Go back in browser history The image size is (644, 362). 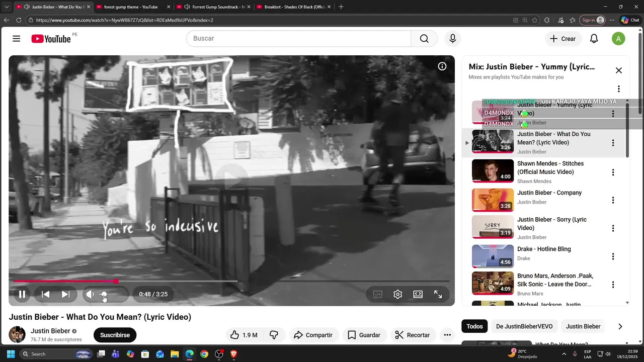(x=7, y=20)
